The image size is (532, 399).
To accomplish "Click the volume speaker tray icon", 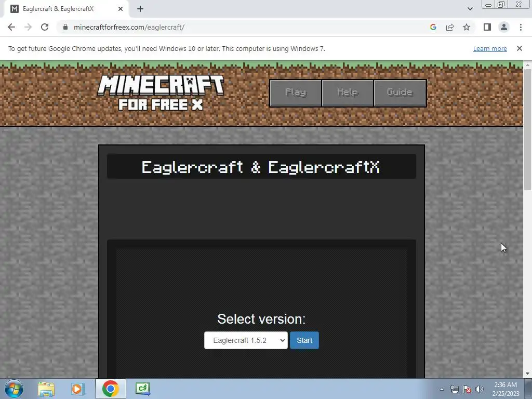I will point(480,389).
